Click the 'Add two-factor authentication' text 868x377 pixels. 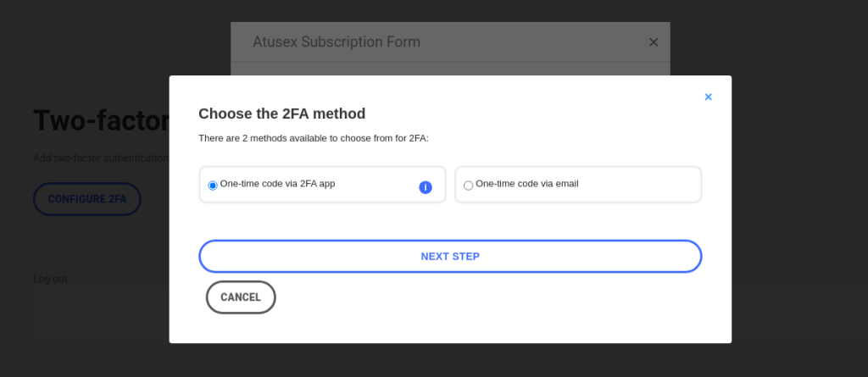click(100, 158)
